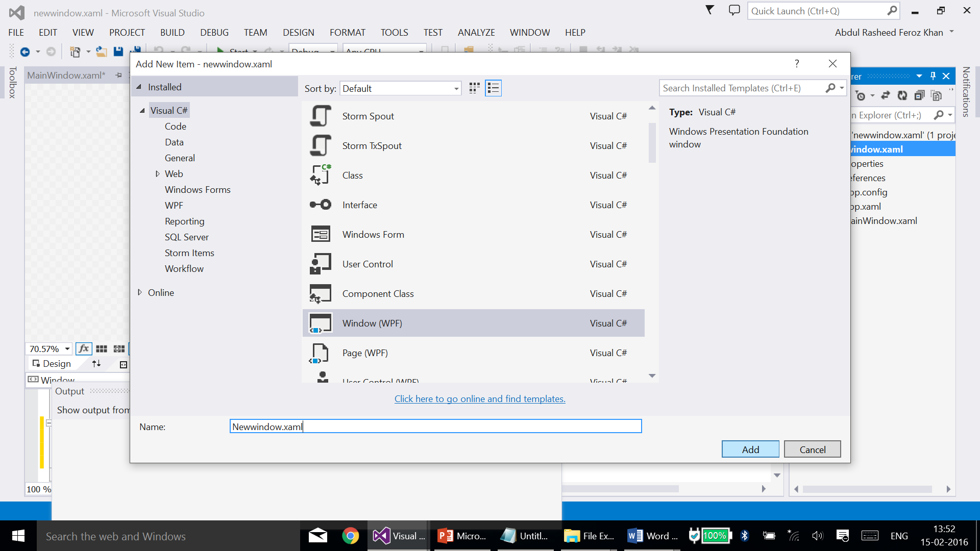Select the WPF category
Viewport: 980px width, 551px height.
[174, 206]
